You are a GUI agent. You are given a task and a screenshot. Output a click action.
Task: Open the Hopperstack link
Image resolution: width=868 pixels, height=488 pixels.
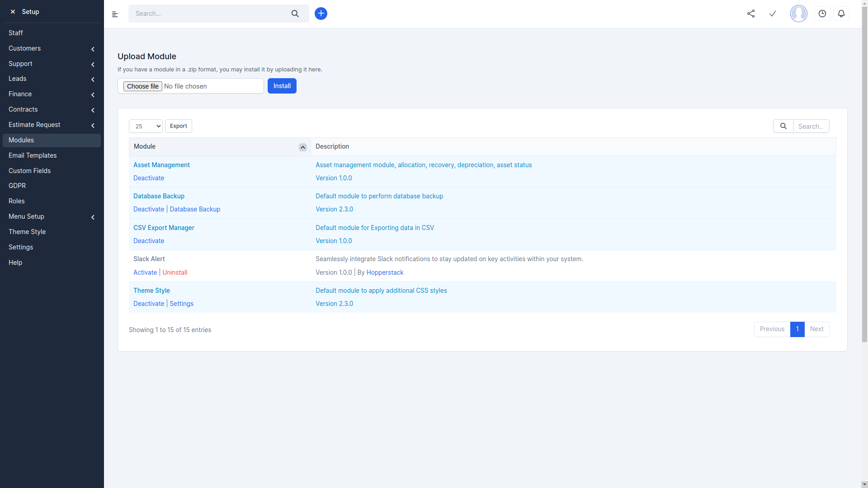(x=385, y=272)
